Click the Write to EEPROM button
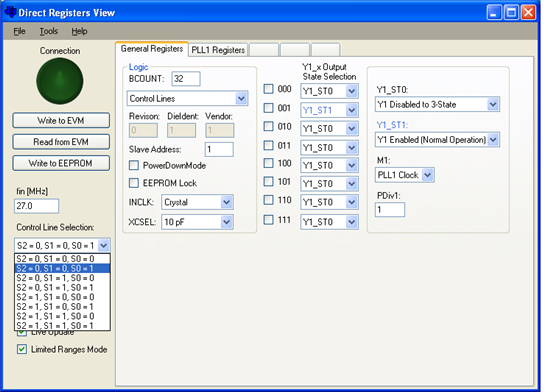550x392 pixels. click(x=61, y=163)
